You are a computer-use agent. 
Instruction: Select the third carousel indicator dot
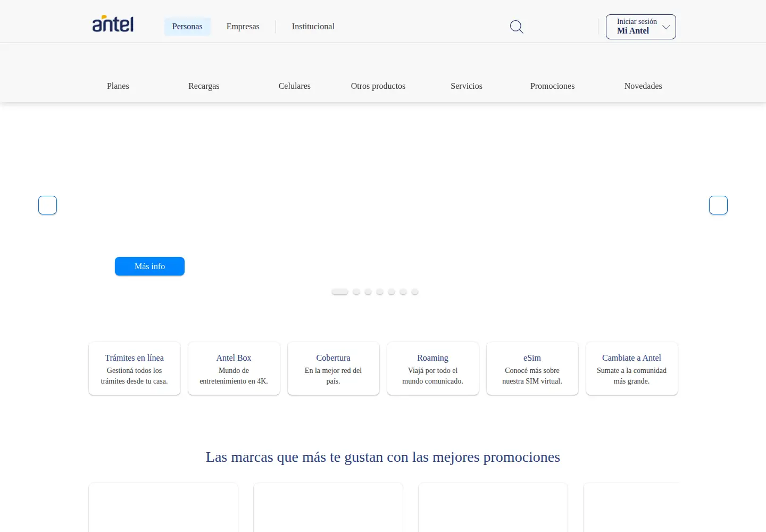point(368,292)
